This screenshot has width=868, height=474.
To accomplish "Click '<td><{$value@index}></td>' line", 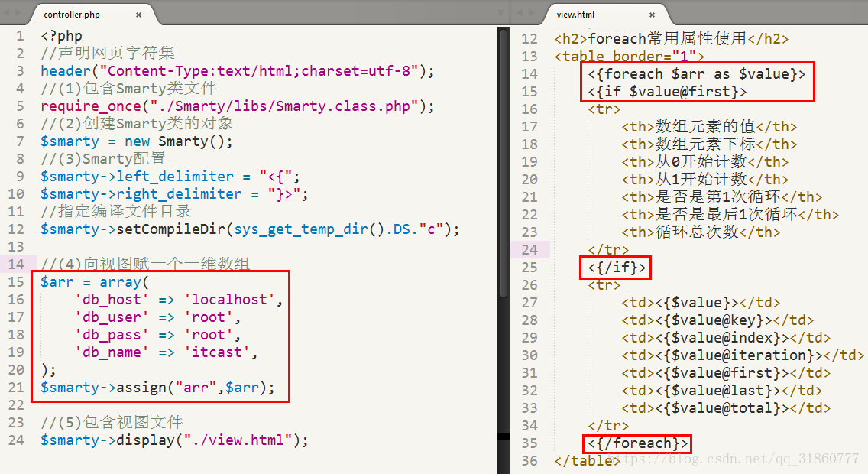I will coord(727,339).
